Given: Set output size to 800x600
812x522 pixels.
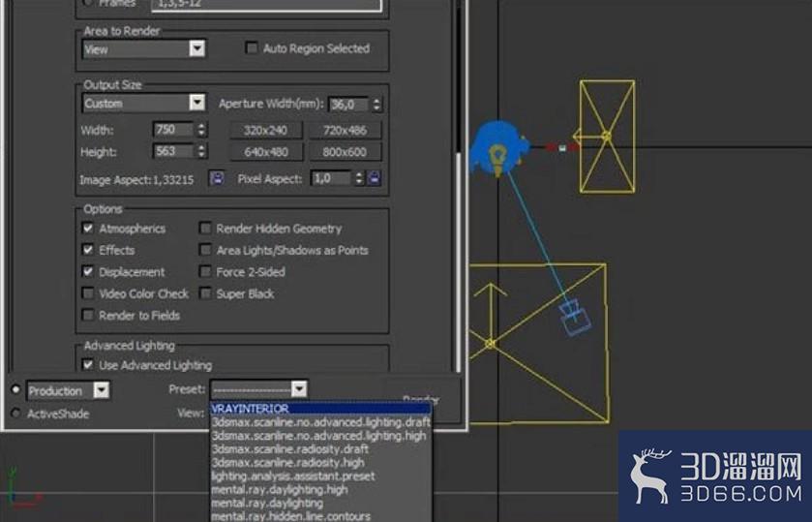Looking at the screenshot, I should (345, 152).
